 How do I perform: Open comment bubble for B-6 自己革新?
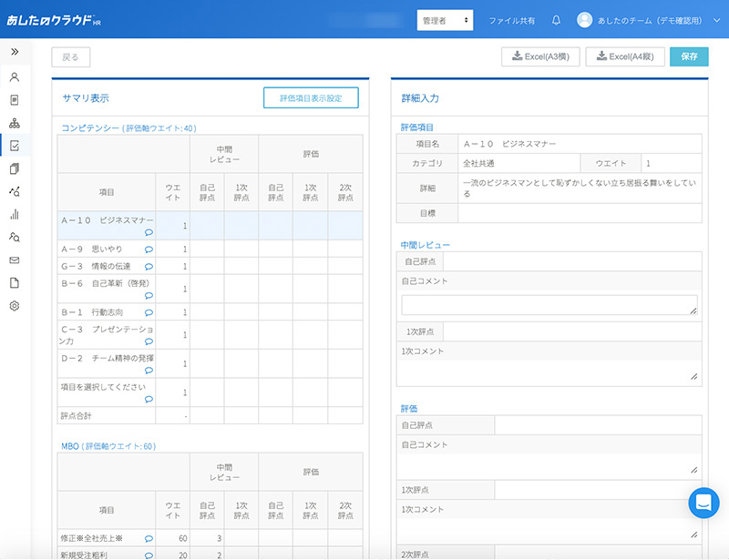[149, 296]
